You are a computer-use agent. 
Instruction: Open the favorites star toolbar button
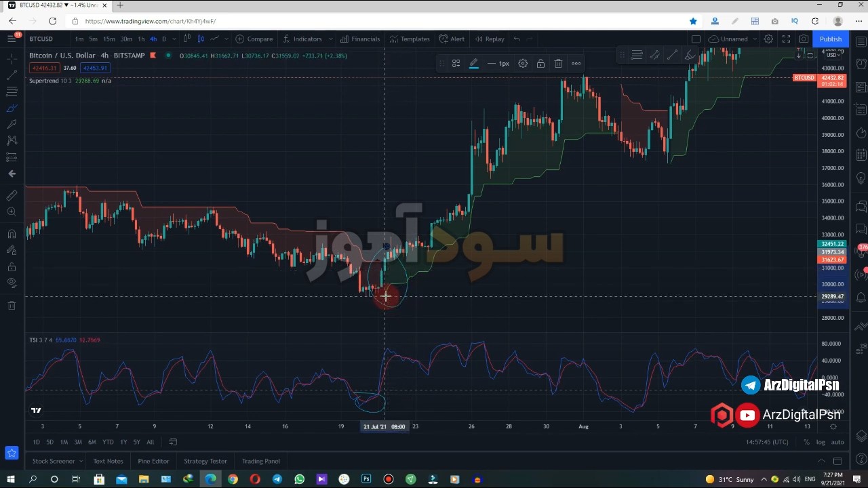[12, 453]
